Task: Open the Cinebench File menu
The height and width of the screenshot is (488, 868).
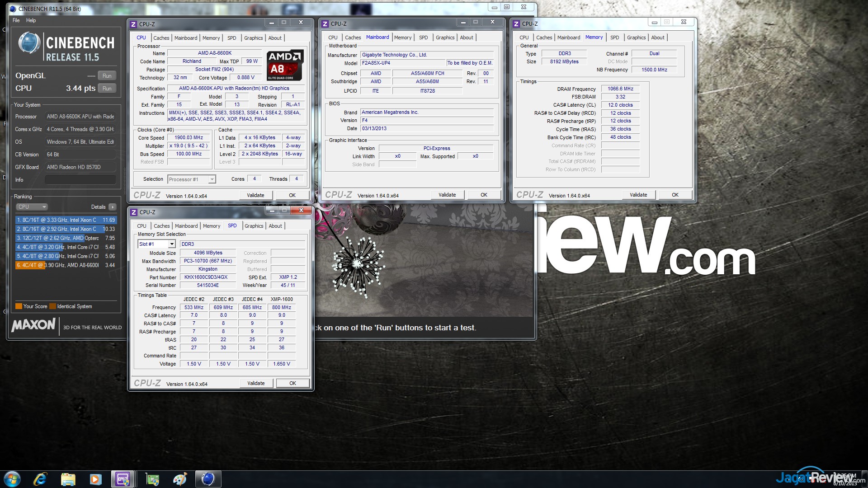Action: pyautogui.click(x=16, y=20)
